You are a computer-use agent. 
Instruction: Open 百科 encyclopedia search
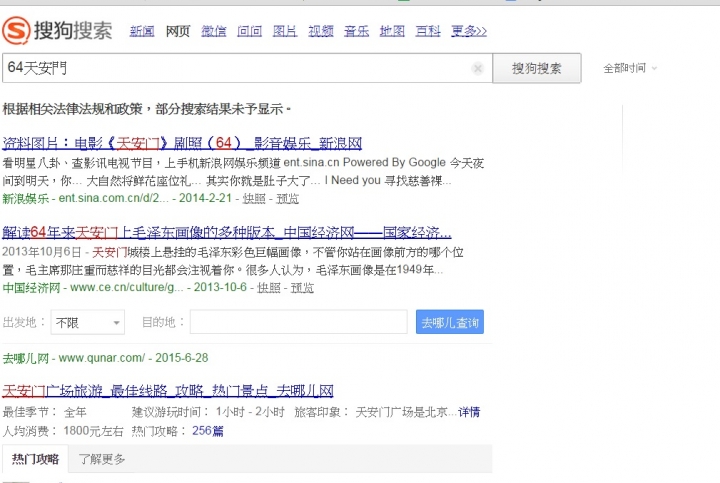pyautogui.click(x=428, y=31)
